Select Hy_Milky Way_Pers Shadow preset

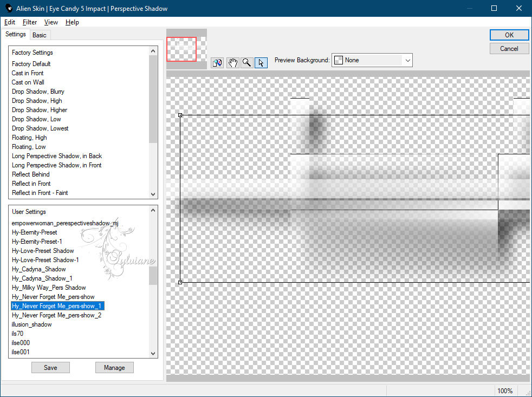[x=49, y=288]
